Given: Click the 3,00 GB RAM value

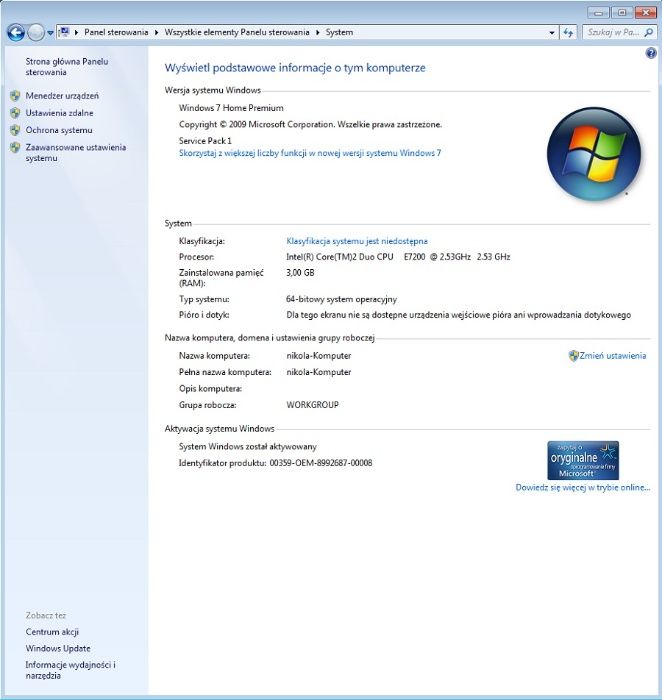Looking at the screenshot, I should tap(300, 272).
